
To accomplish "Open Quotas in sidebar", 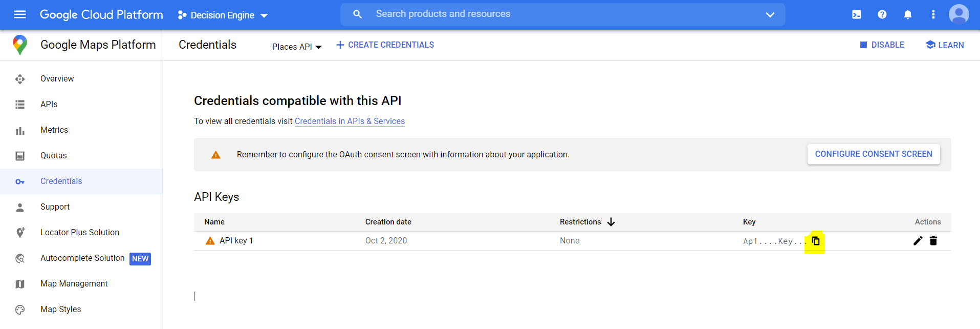I will click(x=53, y=155).
